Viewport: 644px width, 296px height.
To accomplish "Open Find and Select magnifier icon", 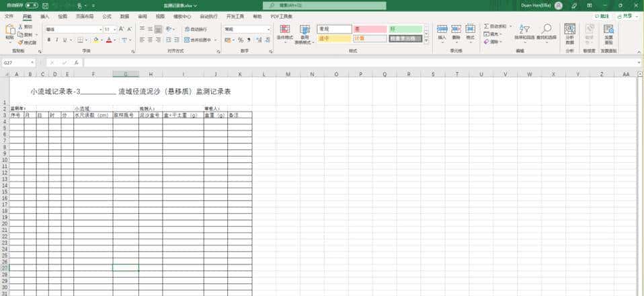I will click(x=547, y=29).
